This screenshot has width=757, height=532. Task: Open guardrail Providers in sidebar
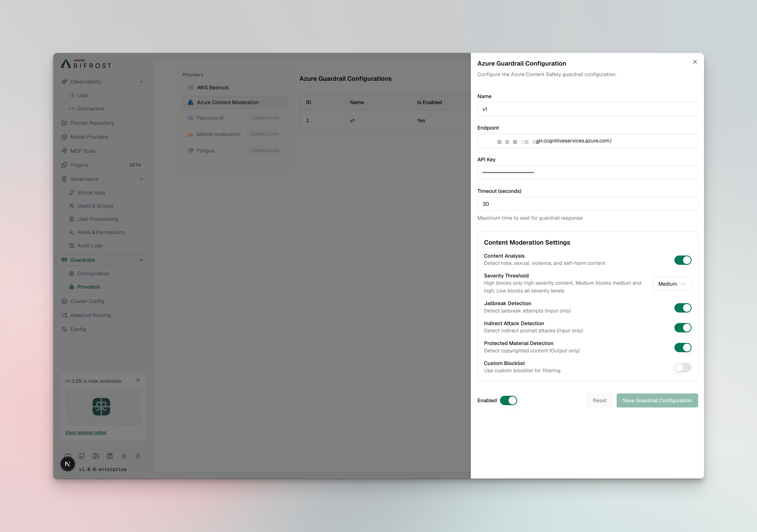click(x=89, y=287)
